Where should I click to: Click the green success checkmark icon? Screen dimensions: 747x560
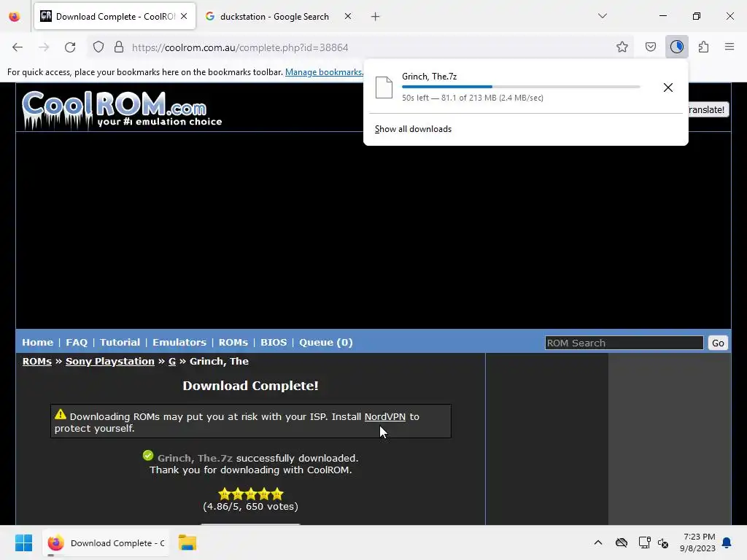point(148,456)
